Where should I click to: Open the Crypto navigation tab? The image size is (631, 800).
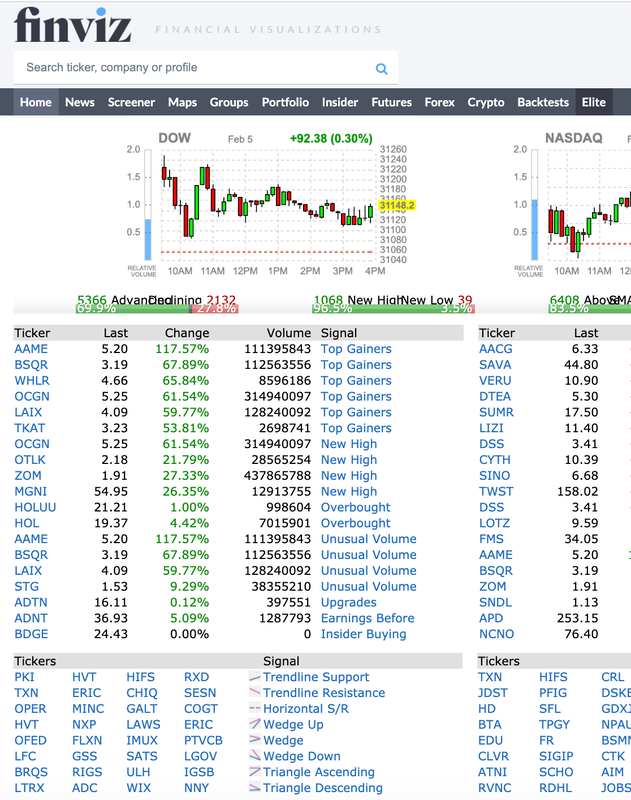coord(486,102)
